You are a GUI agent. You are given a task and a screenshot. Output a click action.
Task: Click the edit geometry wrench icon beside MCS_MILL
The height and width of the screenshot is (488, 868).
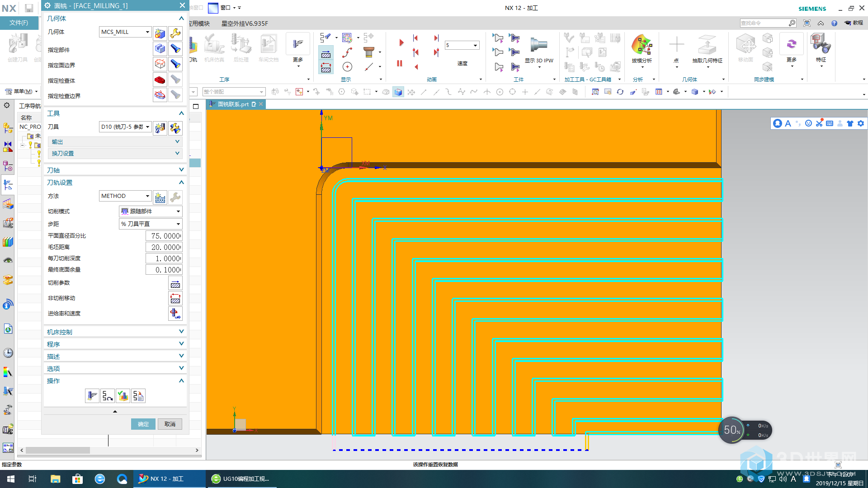175,33
